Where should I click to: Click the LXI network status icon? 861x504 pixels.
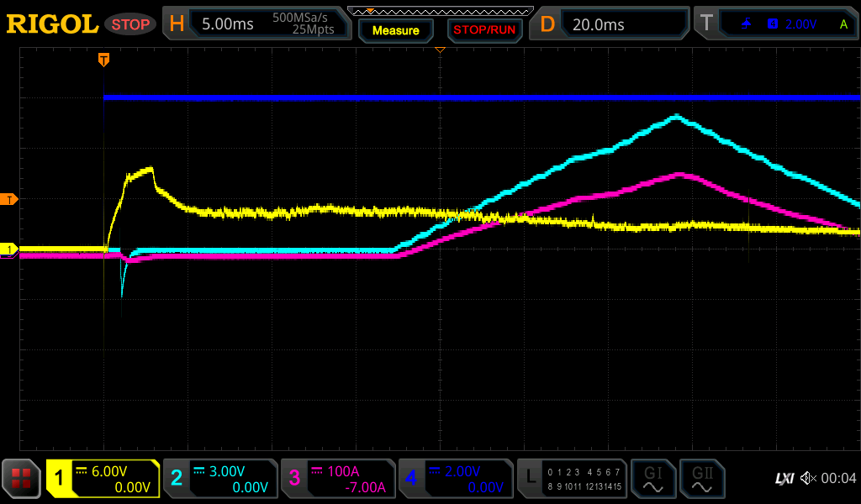(x=784, y=478)
